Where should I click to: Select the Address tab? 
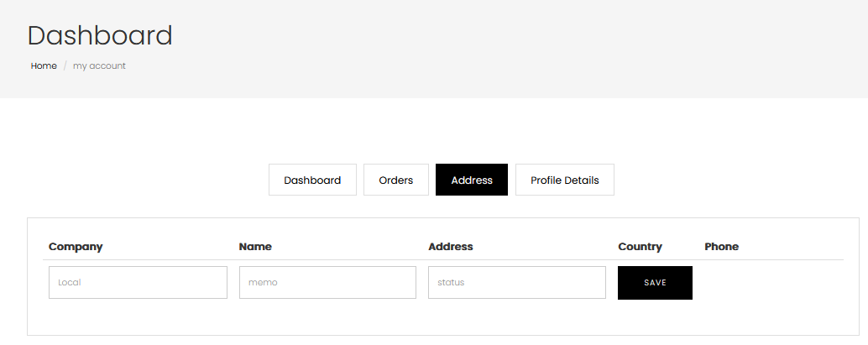coord(472,180)
